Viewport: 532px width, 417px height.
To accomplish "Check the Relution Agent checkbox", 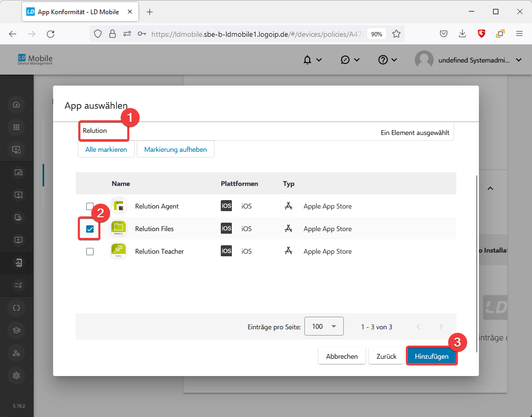I will 89,206.
